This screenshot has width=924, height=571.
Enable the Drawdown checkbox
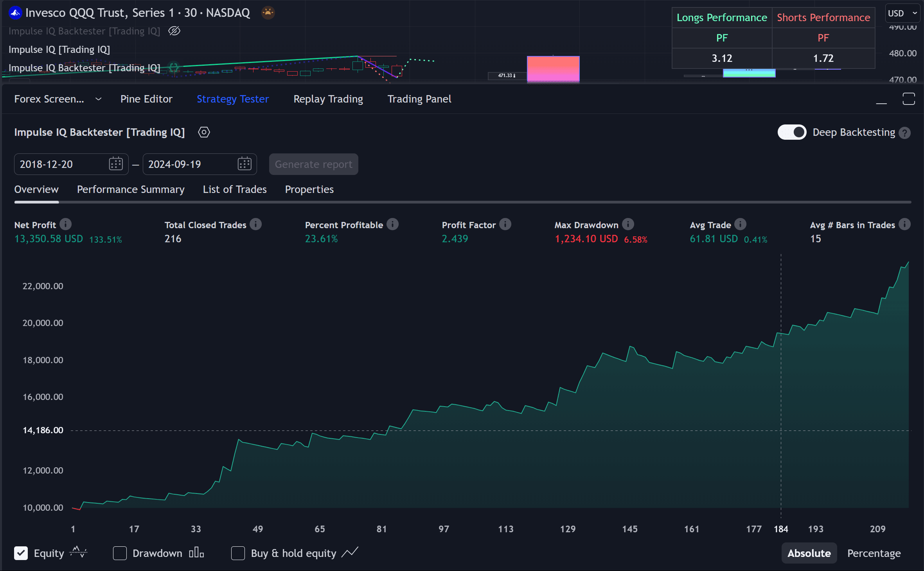pyautogui.click(x=120, y=553)
